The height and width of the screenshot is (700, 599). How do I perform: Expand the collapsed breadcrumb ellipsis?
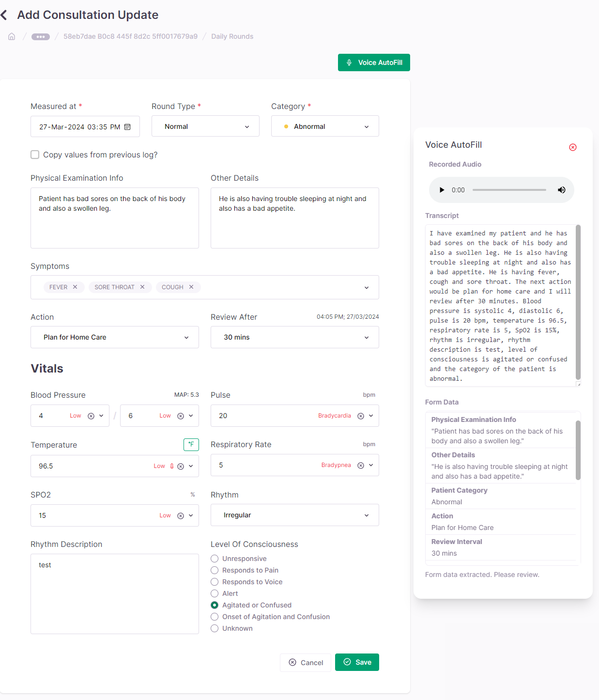coord(41,36)
